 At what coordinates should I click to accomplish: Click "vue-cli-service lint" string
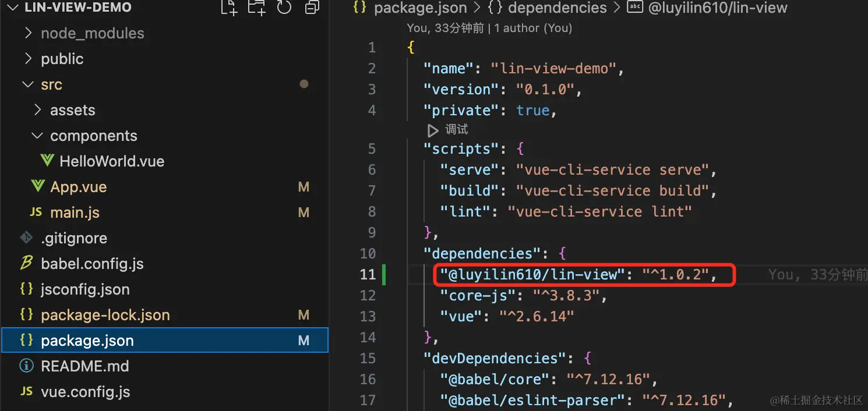pos(600,212)
